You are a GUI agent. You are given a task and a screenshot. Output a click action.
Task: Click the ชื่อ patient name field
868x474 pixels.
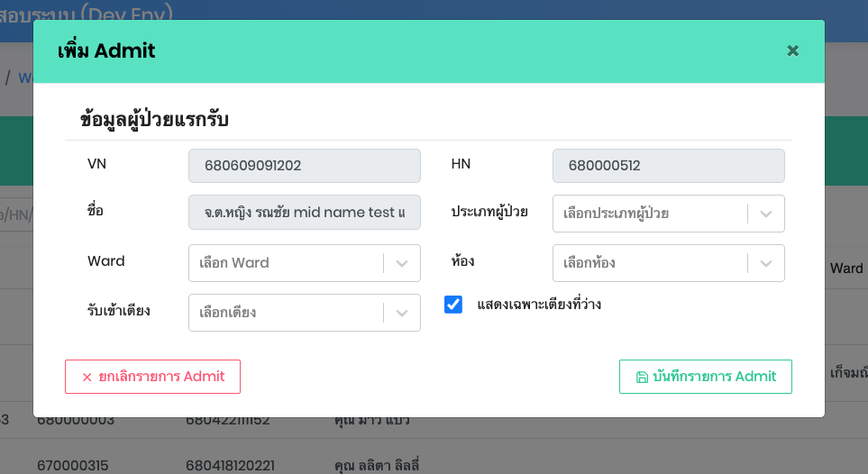click(305, 213)
